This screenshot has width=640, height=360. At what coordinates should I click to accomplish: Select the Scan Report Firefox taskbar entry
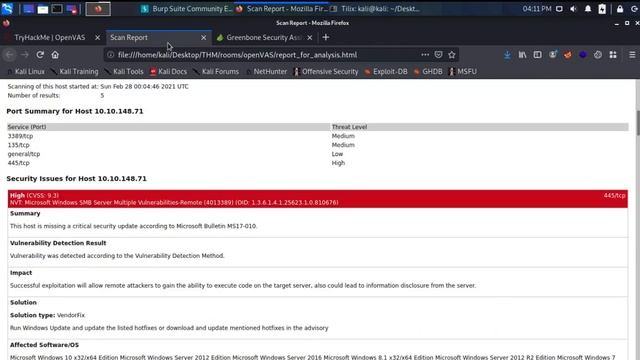click(281, 9)
